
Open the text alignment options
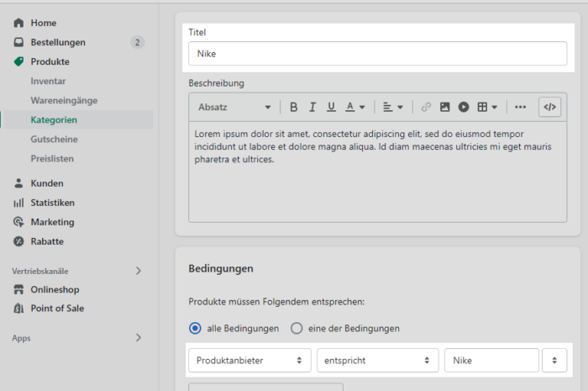coord(392,108)
